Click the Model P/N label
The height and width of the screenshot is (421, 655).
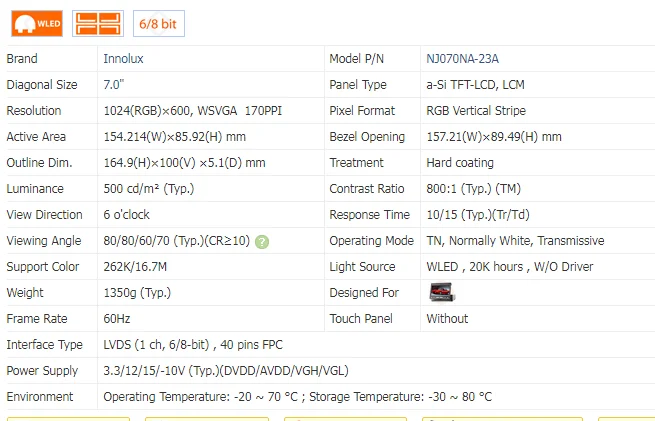coord(356,59)
